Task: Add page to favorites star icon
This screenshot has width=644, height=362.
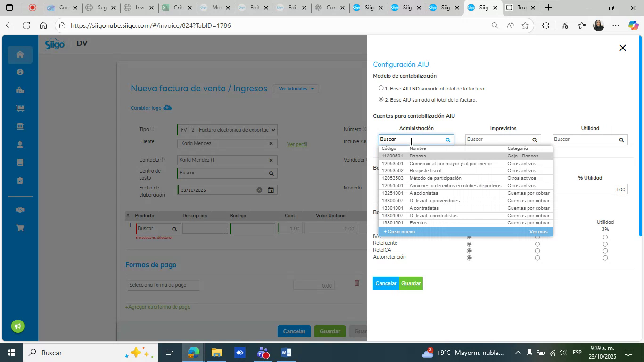Action: point(525,25)
